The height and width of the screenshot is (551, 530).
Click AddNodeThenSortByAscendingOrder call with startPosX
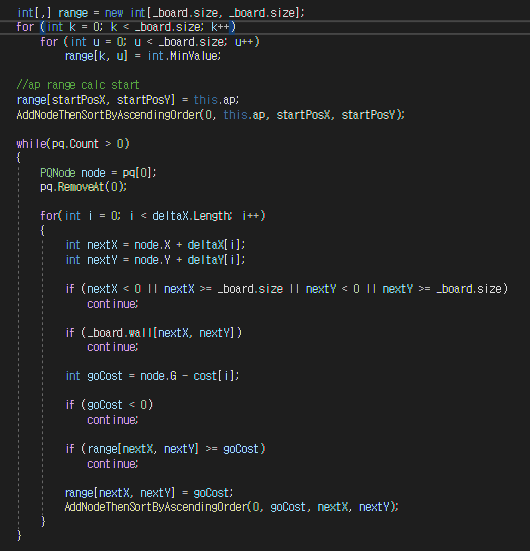coord(211,115)
